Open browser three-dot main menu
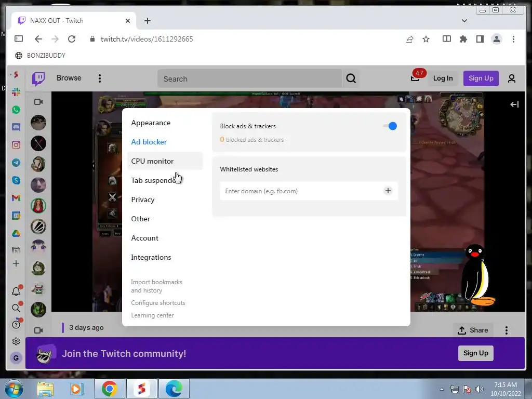Screen dimensions: 532x399 pos(513,39)
